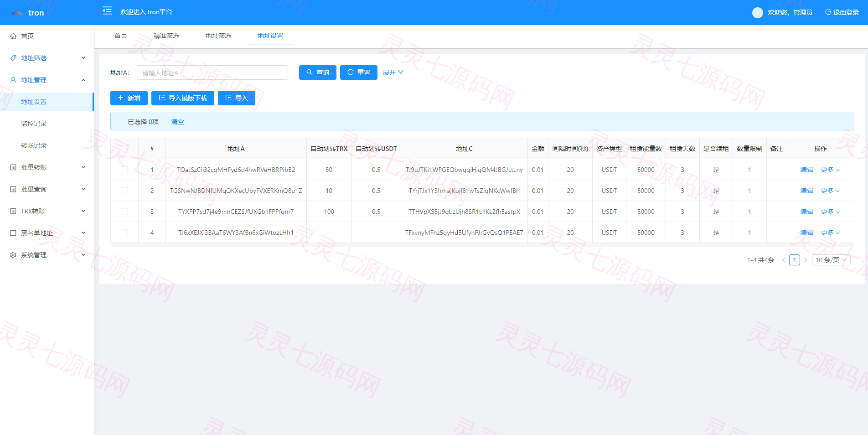
Task: Click the 导入模版下载 button
Action: pos(183,98)
